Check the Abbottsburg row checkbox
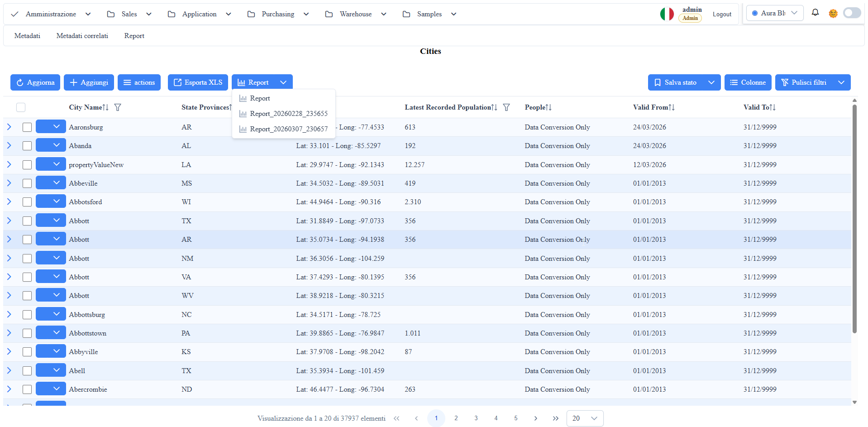Viewport: 868px width, 427px height. [x=27, y=315]
